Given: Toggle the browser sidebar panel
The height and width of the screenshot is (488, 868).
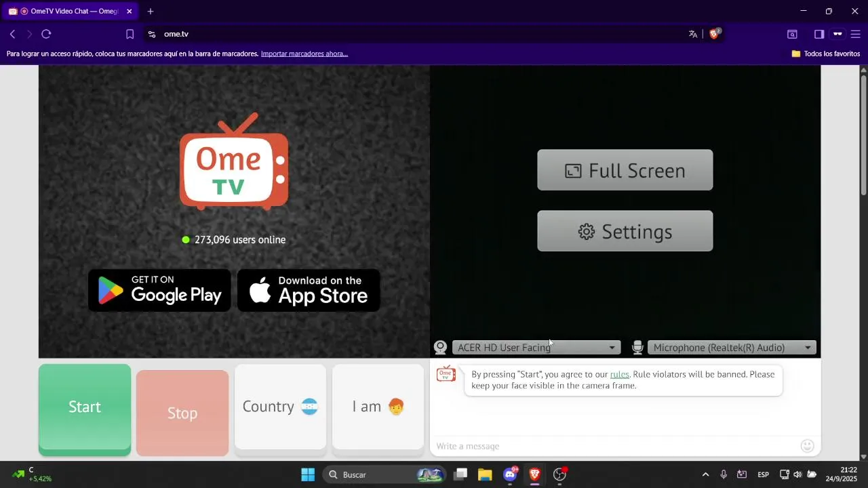Looking at the screenshot, I should point(819,34).
